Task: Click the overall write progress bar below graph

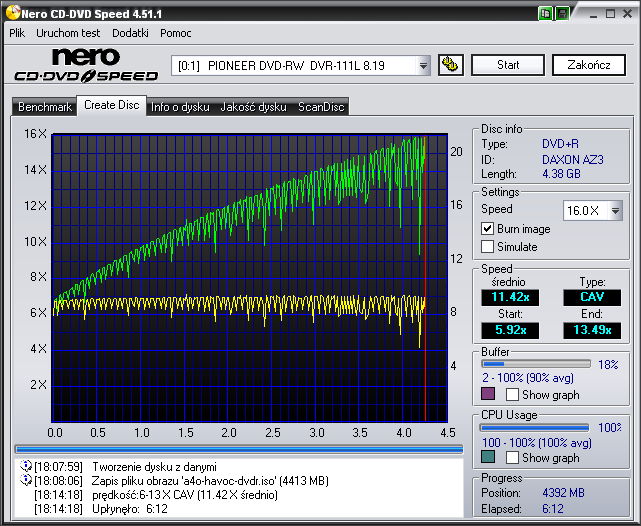Action: [x=239, y=449]
